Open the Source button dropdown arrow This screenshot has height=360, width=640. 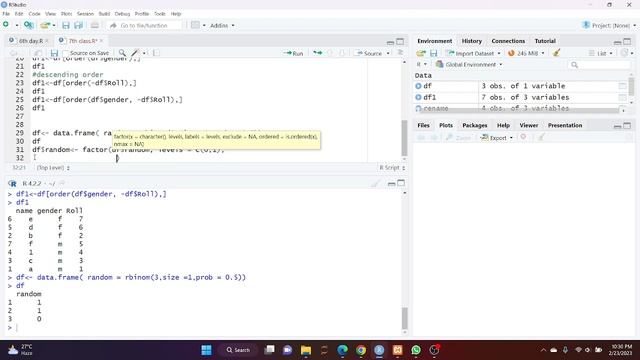(x=388, y=53)
